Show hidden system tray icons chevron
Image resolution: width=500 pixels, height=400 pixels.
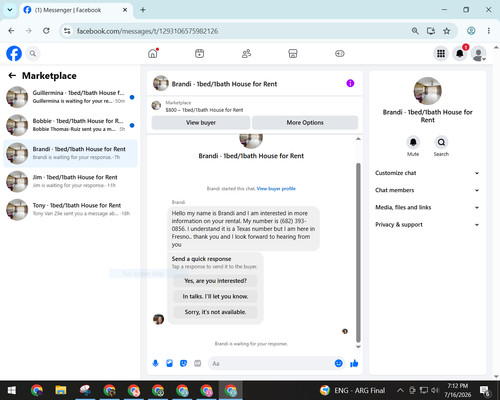click(400, 390)
